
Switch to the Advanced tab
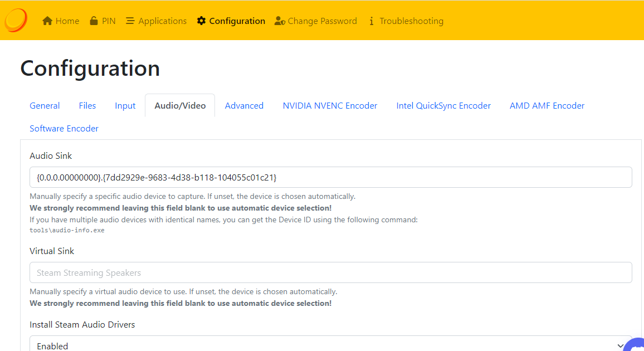(x=244, y=105)
